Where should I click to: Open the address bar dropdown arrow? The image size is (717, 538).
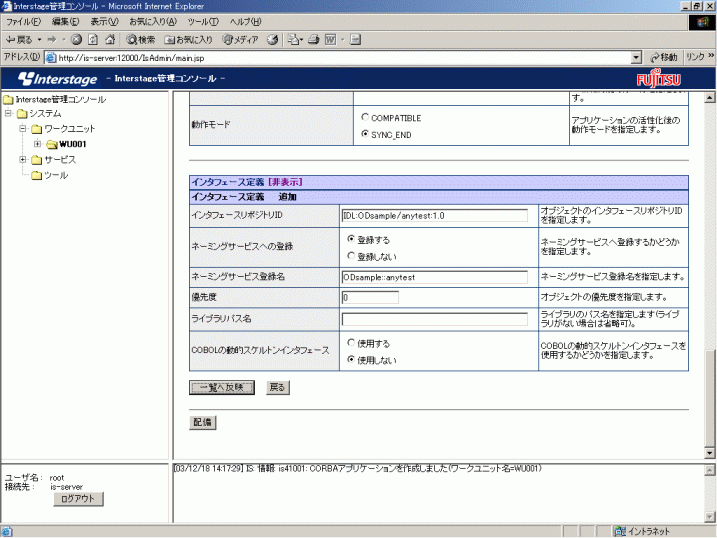coord(636,58)
